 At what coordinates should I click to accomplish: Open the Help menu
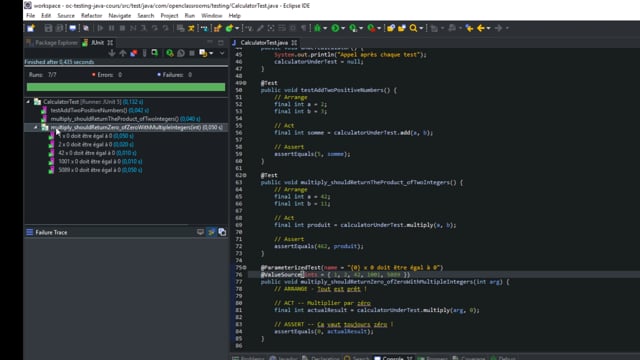234,16
